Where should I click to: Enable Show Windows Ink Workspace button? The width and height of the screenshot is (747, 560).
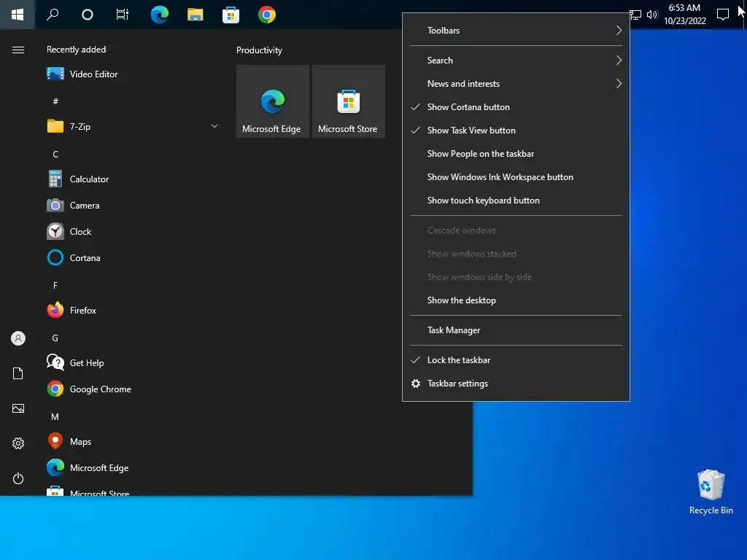[x=516, y=177]
